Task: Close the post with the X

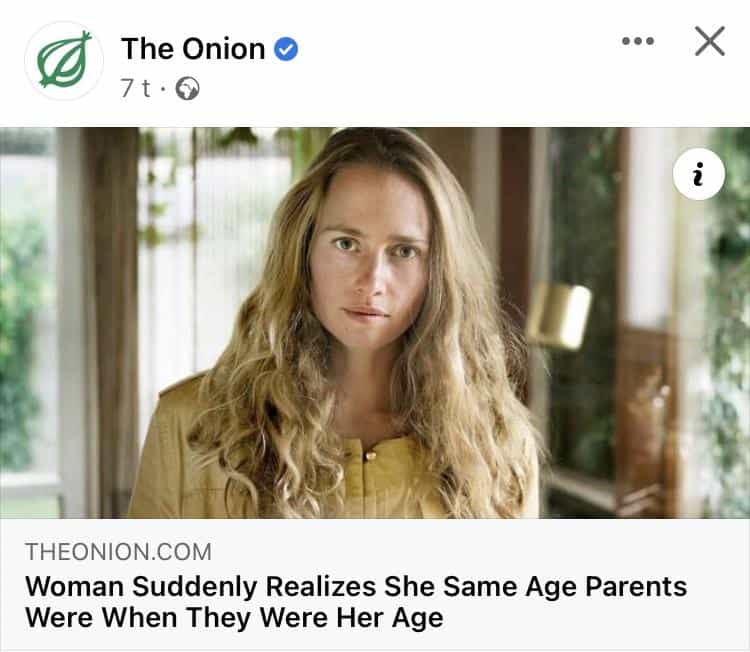Action: (709, 41)
